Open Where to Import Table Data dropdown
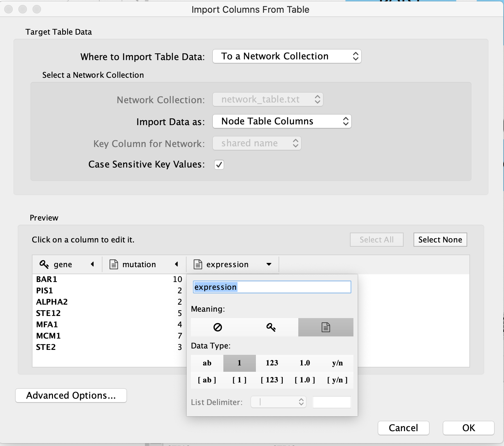 click(x=287, y=57)
